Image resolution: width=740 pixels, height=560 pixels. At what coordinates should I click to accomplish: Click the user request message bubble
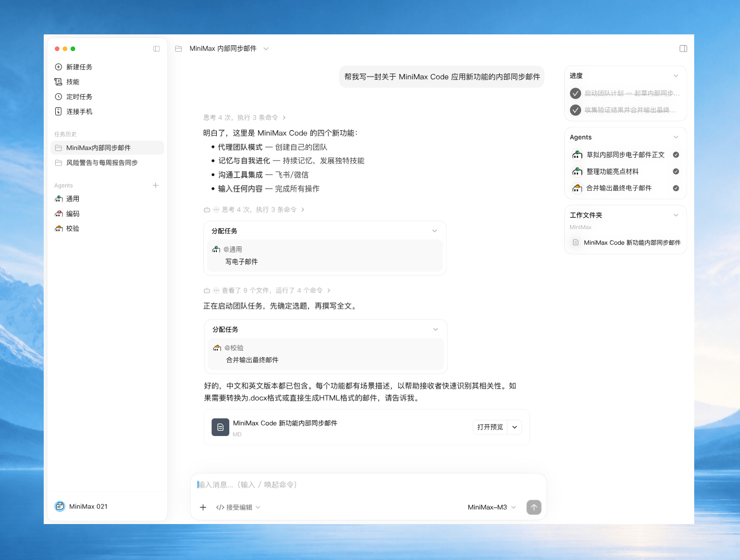pos(442,77)
